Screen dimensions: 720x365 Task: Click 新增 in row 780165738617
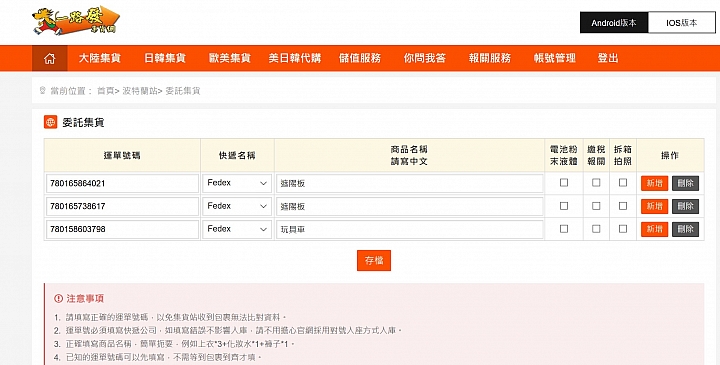click(x=654, y=206)
